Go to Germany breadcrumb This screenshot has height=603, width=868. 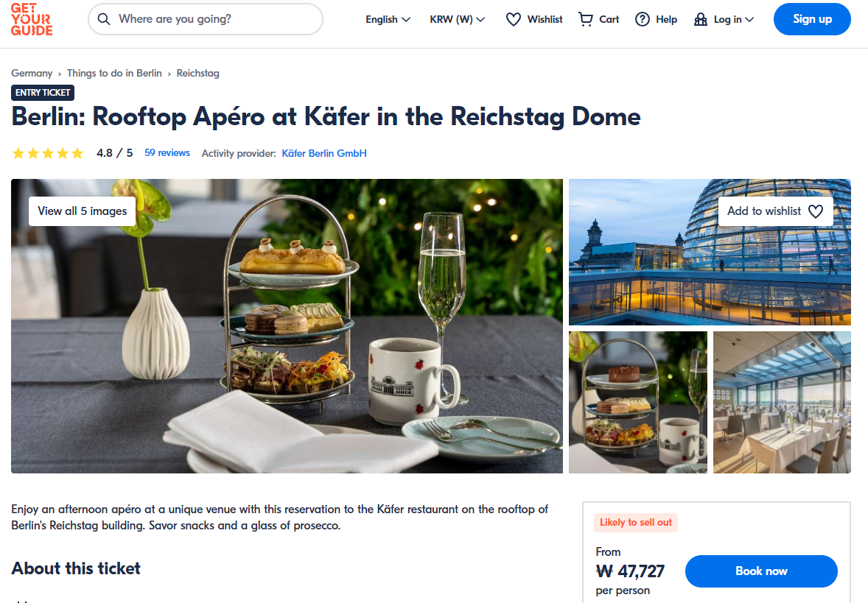tap(32, 73)
